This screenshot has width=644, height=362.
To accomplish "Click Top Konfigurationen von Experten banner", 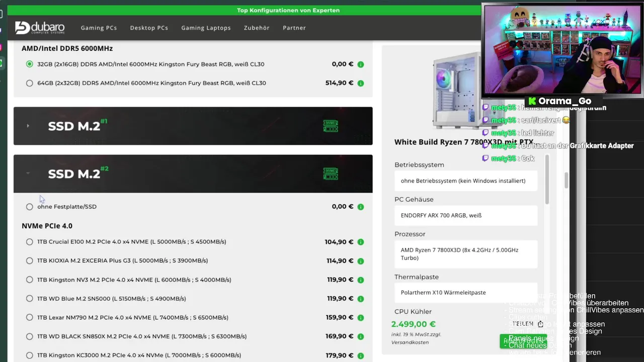I will (x=288, y=10).
